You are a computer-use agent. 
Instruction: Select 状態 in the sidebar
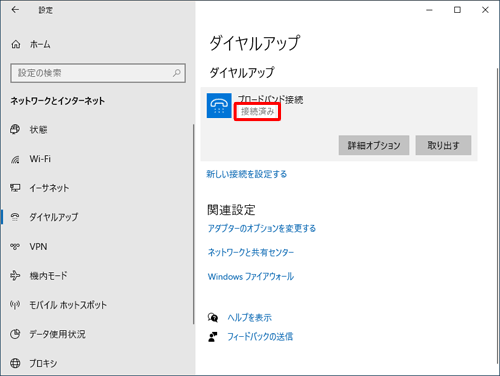pyautogui.click(x=38, y=129)
